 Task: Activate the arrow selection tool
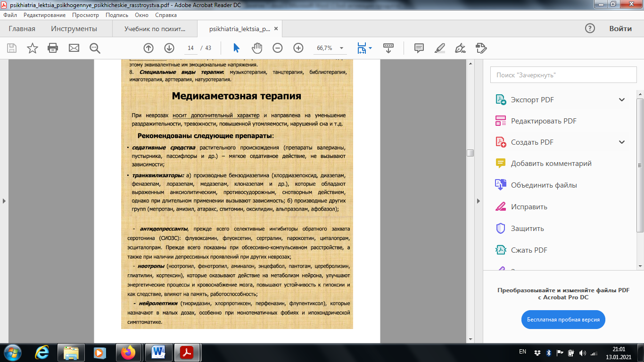pos(236,48)
